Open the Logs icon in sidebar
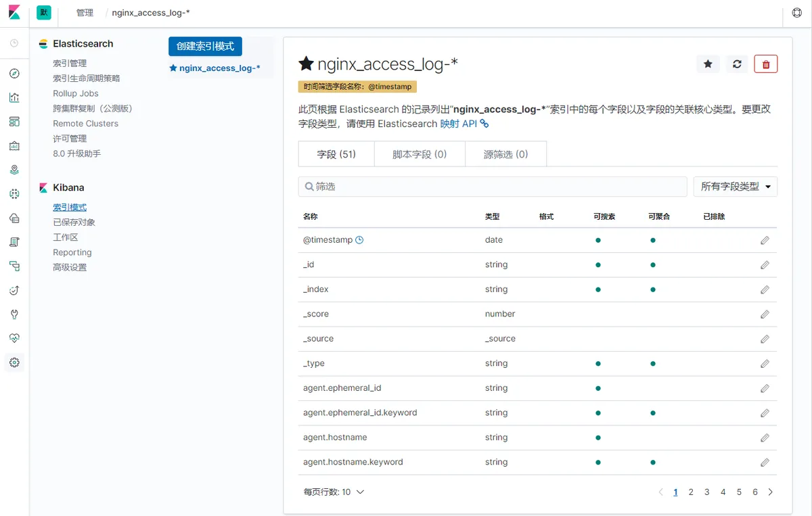Screen dimensions: 812x516 click(x=14, y=242)
